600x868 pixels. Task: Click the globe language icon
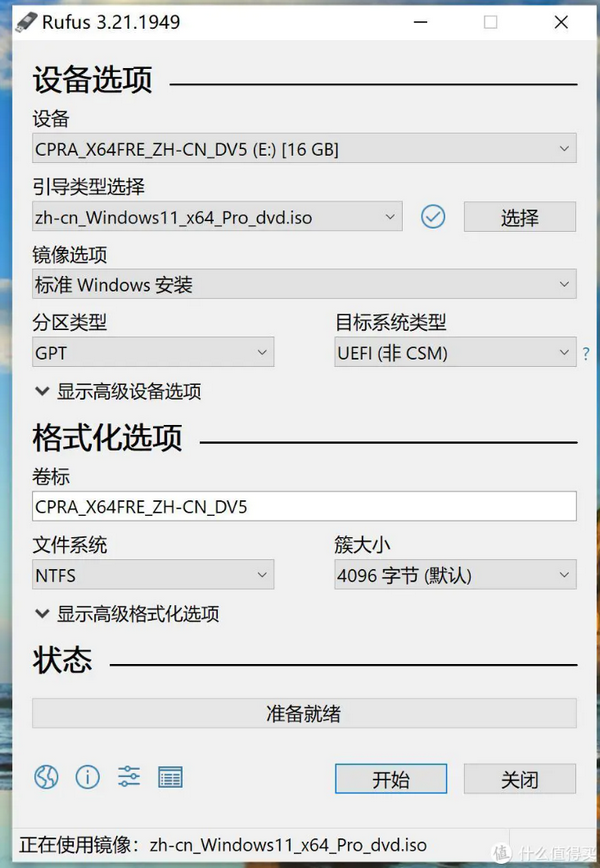[46, 776]
